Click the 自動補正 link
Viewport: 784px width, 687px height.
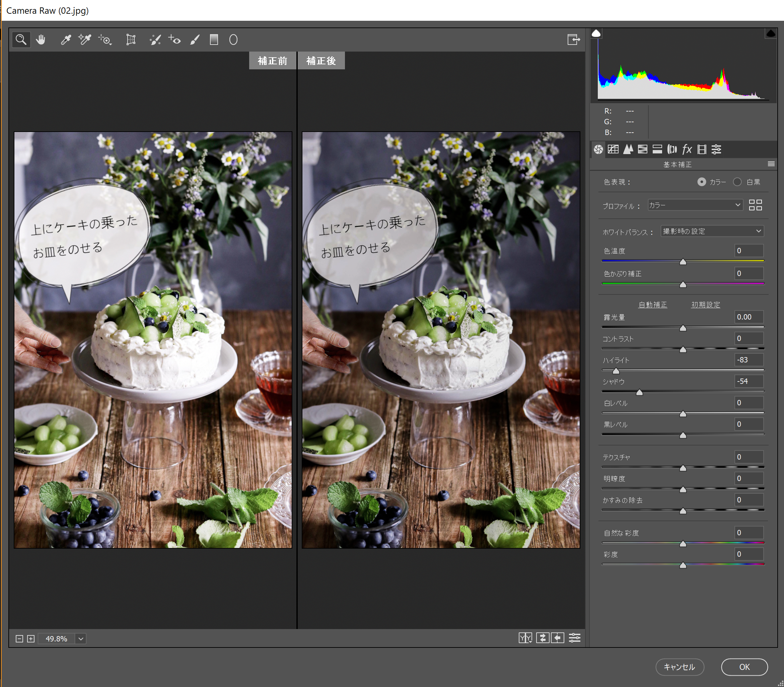point(652,305)
